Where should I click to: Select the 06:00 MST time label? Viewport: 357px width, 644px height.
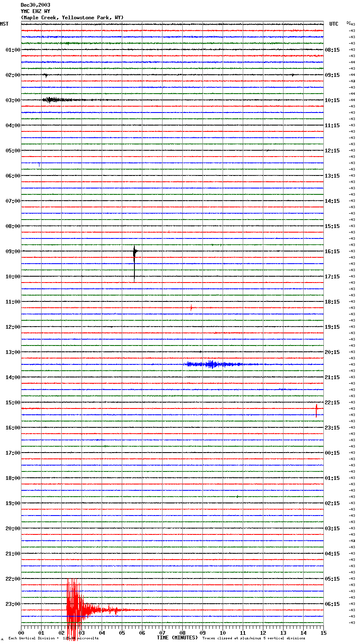coord(13,176)
